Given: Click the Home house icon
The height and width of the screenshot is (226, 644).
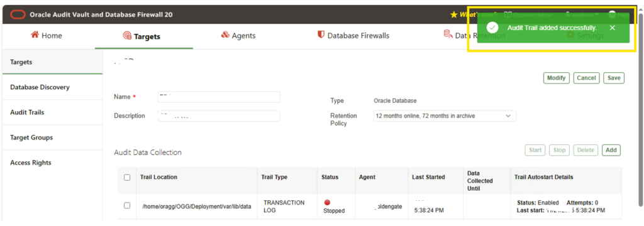Looking at the screenshot, I should click(35, 35).
